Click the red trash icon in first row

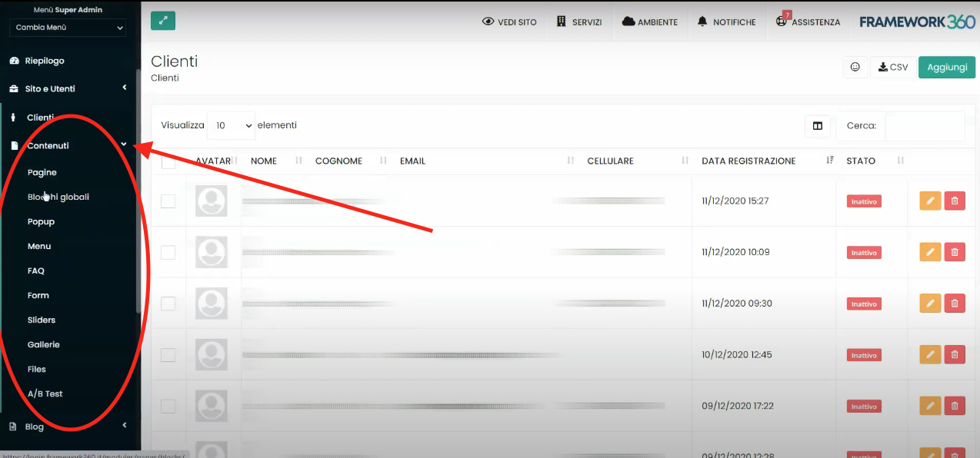pyautogui.click(x=955, y=201)
